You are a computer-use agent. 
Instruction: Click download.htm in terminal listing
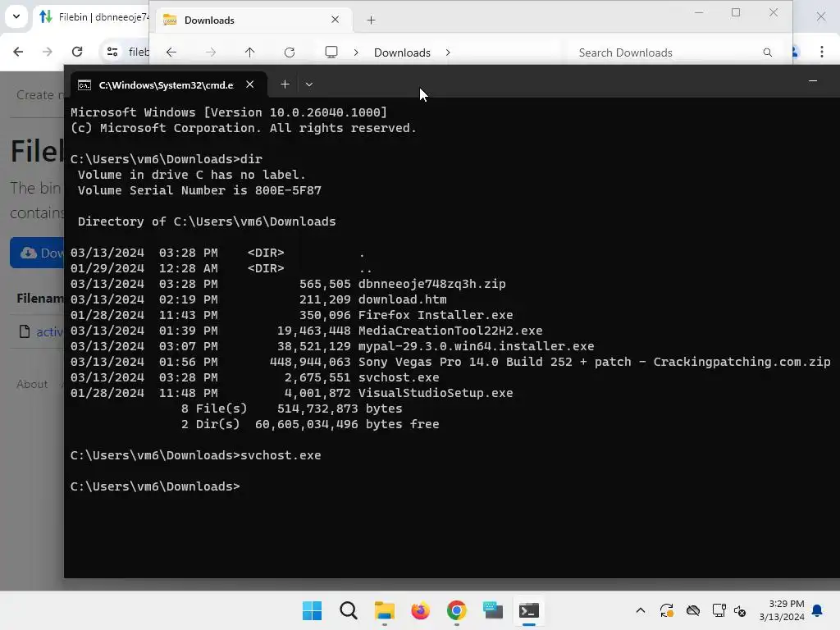[402, 299]
